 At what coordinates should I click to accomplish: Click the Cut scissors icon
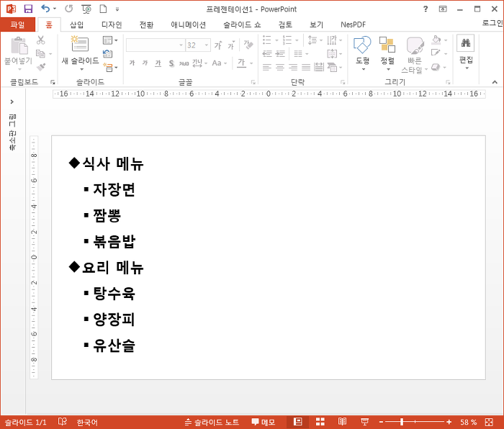(x=41, y=40)
